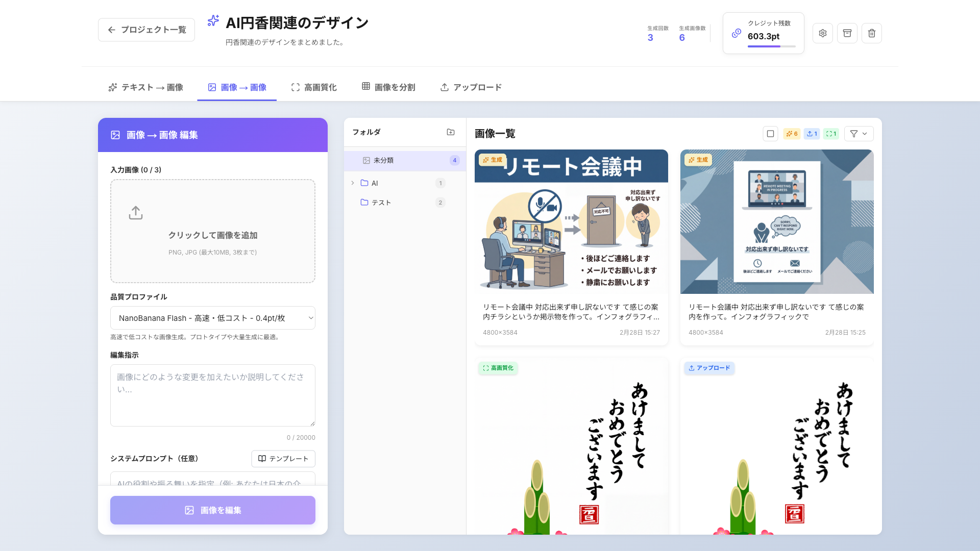Viewport: 980px width, 551px height.
Task: Click the テンプレート book icon
Action: (x=262, y=459)
